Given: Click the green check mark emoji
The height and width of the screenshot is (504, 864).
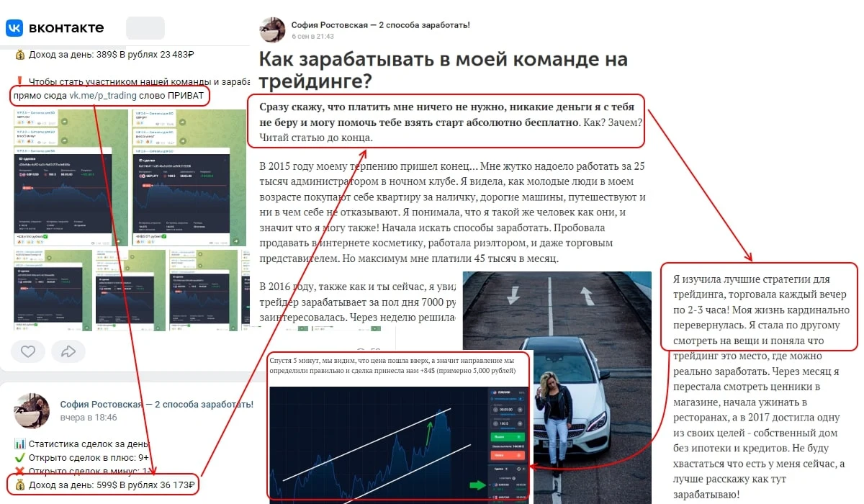Looking at the screenshot, I should click(x=20, y=458).
